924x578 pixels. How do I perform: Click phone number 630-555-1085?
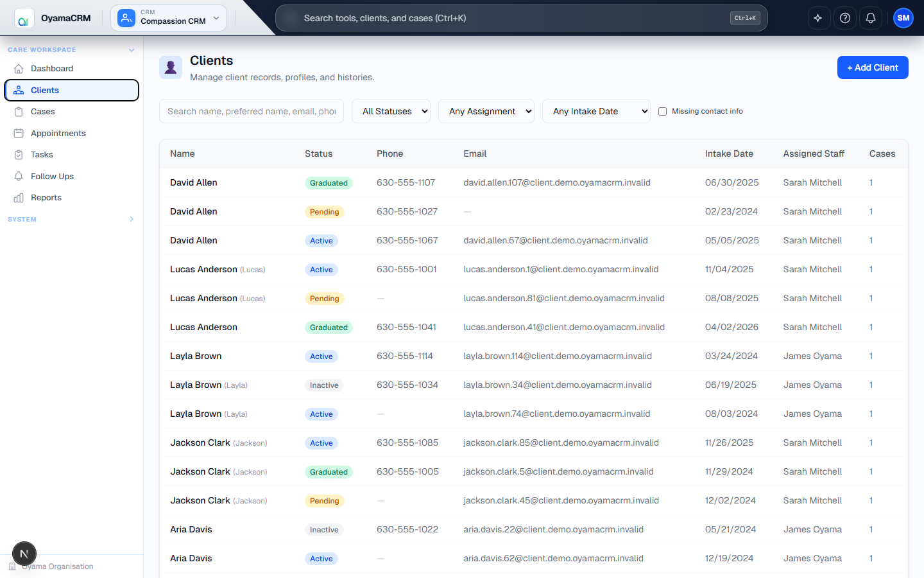click(407, 442)
